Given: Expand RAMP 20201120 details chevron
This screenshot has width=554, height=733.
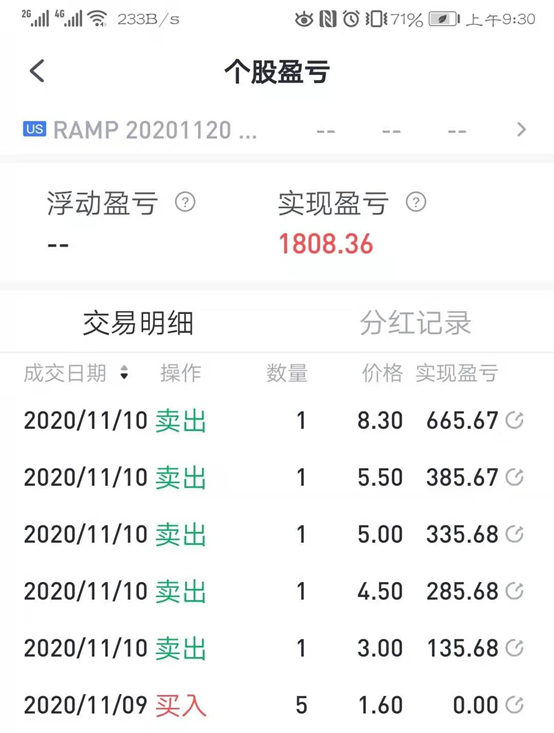Looking at the screenshot, I should coord(521,129).
